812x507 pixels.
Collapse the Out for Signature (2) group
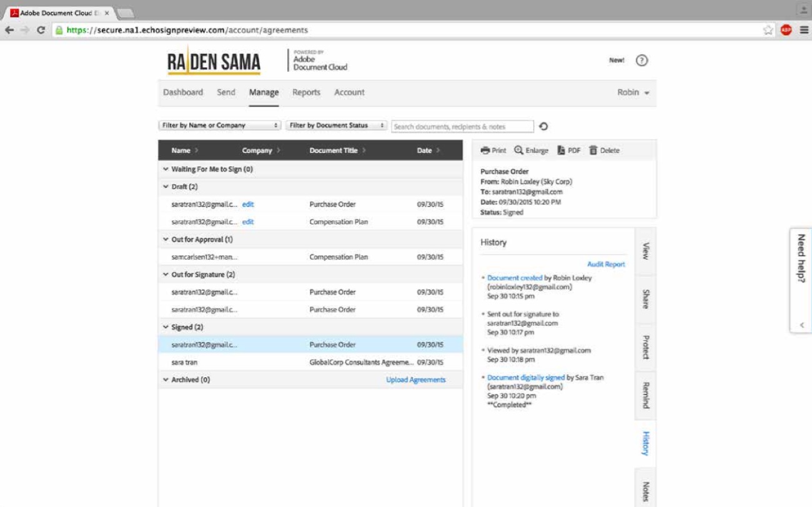tap(166, 275)
